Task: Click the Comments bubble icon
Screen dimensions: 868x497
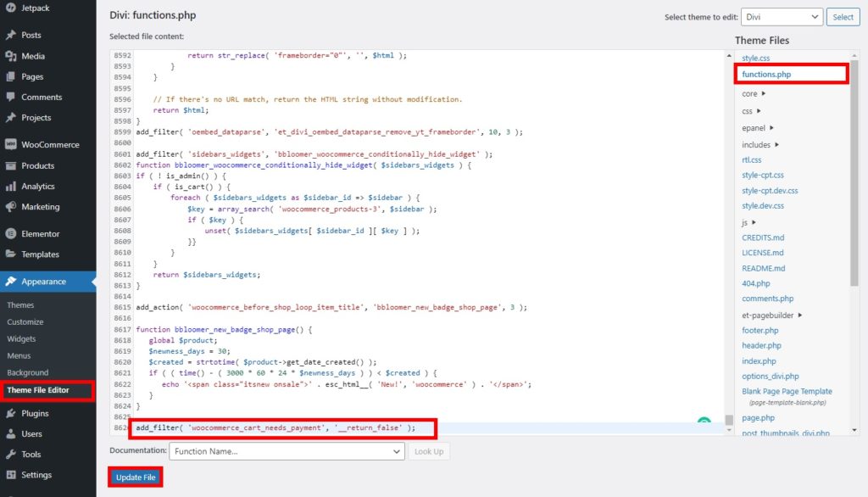Action: click(10, 97)
